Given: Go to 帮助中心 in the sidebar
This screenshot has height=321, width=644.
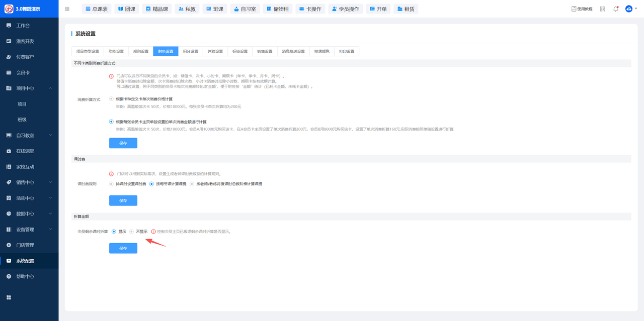Looking at the screenshot, I should [x=25, y=276].
